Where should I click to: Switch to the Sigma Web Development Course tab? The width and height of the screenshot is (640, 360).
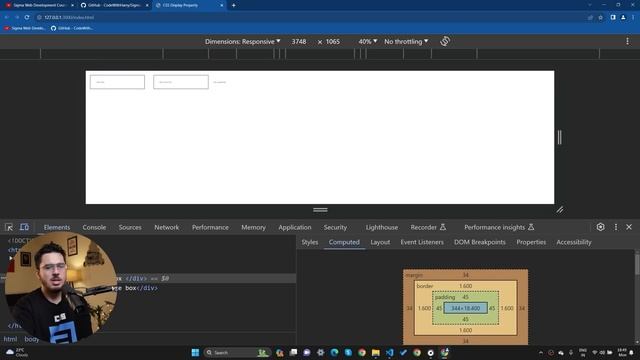[x=39, y=5]
